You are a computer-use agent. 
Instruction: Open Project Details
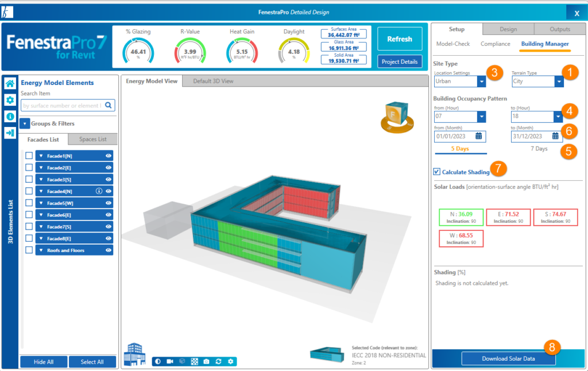click(400, 62)
